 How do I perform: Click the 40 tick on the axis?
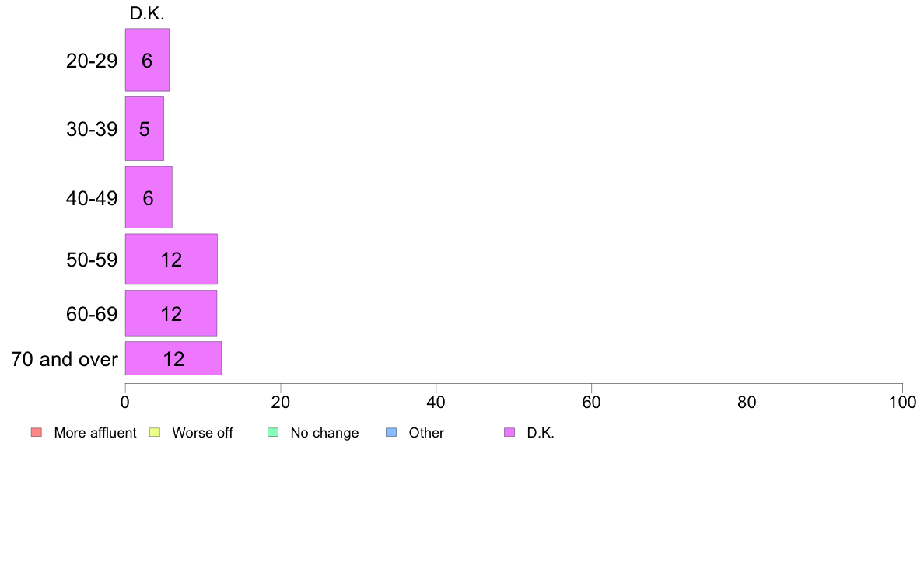pyautogui.click(x=436, y=403)
